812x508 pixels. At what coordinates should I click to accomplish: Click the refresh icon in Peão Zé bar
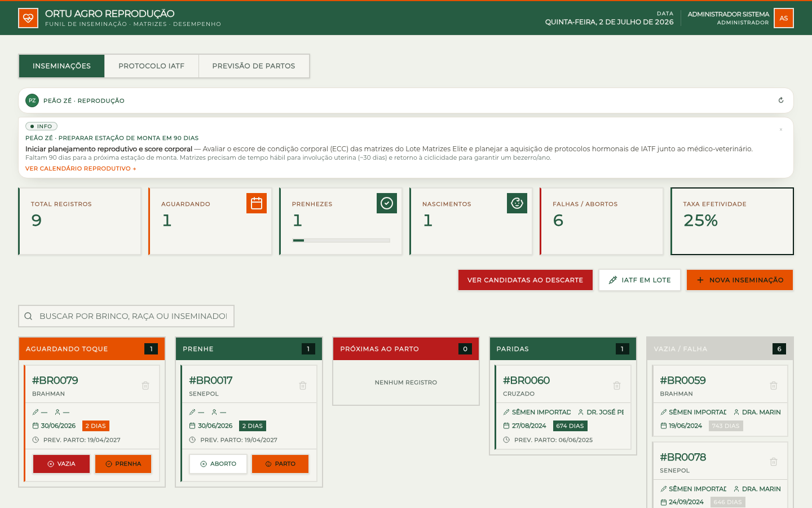click(x=781, y=100)
